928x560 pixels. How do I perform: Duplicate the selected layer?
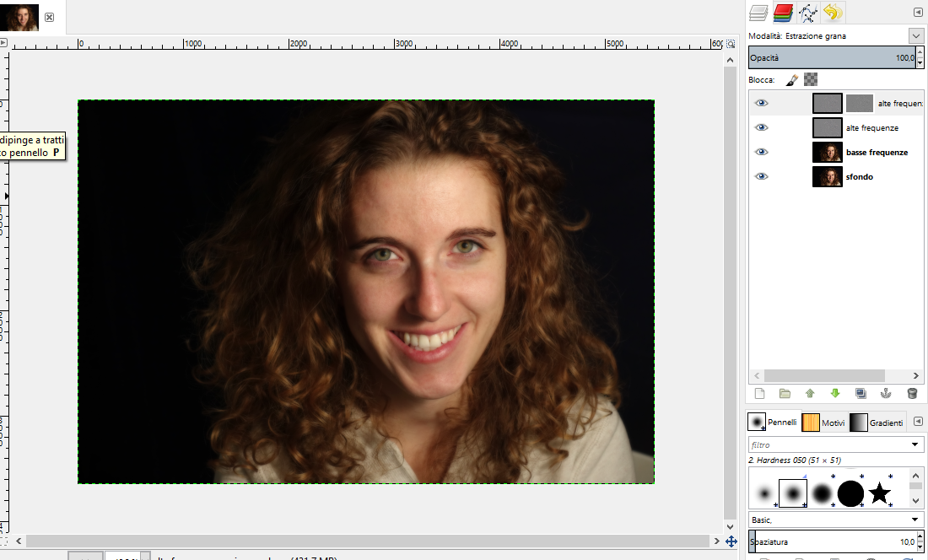click(x=861, y=393)
